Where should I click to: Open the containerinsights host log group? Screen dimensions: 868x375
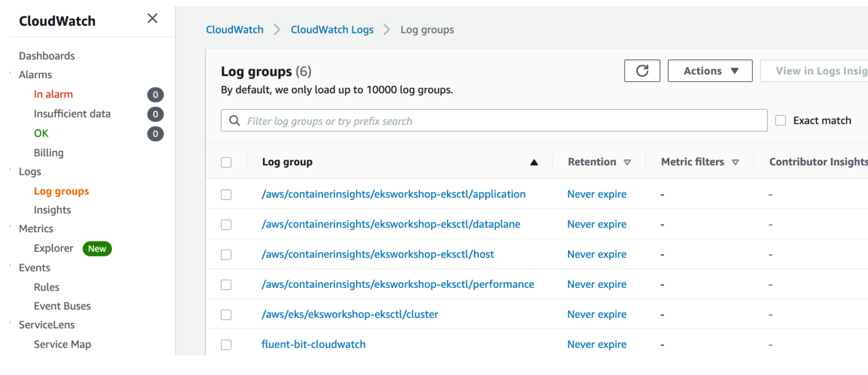[378, 254]
